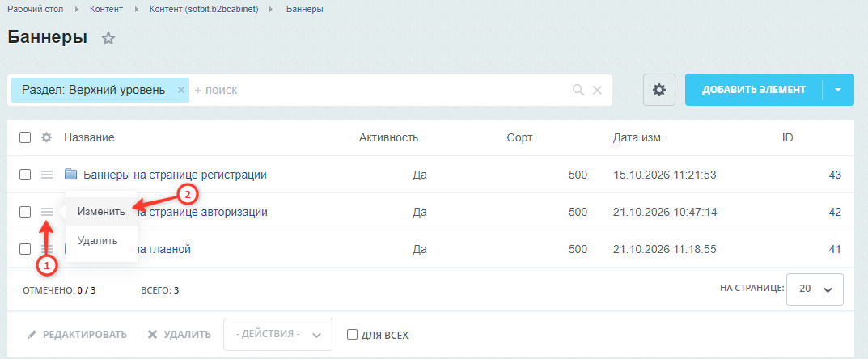Check row with ID 42

click(25, 212)
